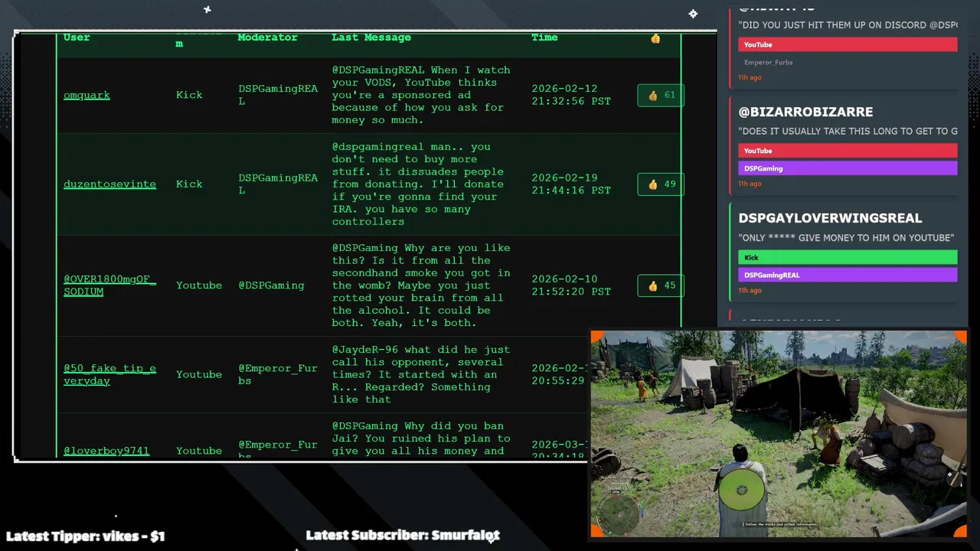Select the duzentosevinte message about controllers
The width and height of the screenshot is (980, 551).
(x=418, y=184)
